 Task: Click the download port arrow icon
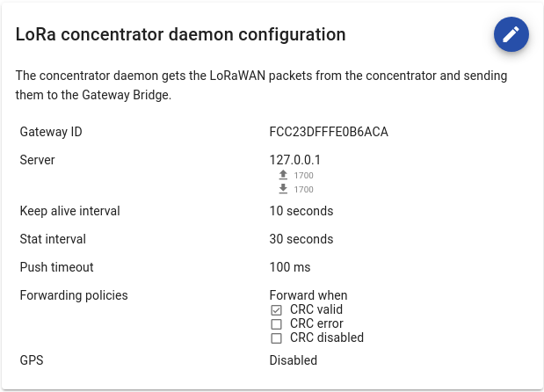[283, 189]
